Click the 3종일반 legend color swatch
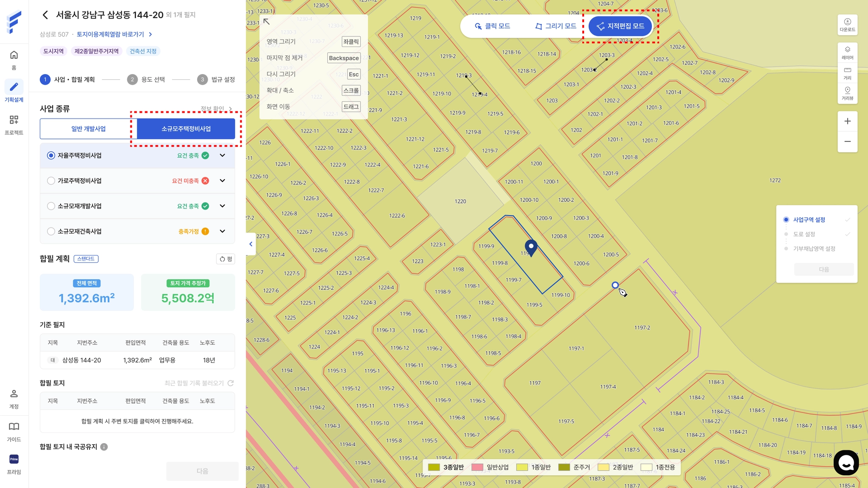The image size is (868, 488). coord(434,467)
